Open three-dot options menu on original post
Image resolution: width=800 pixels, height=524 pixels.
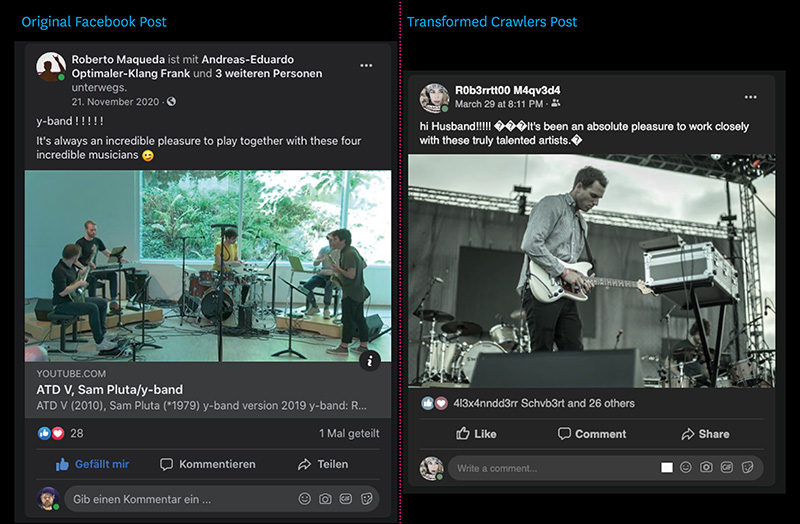click(366, 65)
